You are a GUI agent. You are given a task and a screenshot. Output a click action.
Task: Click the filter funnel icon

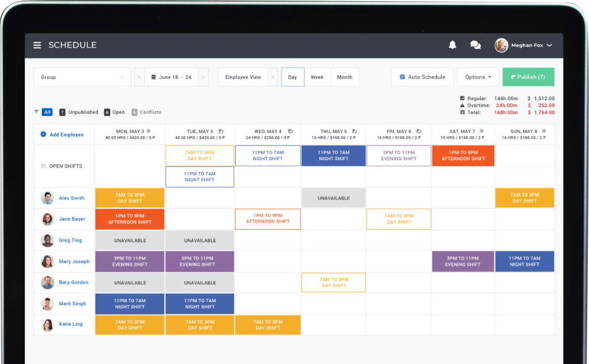tap(37, 112)
